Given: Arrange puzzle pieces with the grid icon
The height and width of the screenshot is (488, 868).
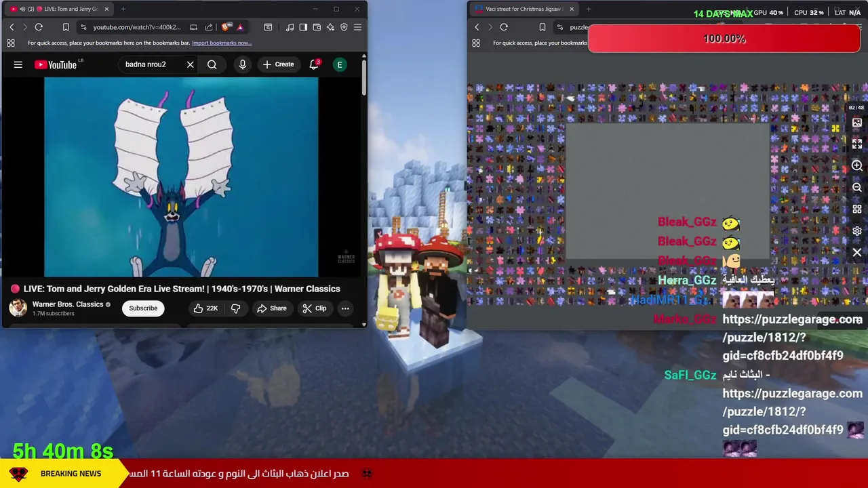Looking at the screenshot, I should [857, 209].
